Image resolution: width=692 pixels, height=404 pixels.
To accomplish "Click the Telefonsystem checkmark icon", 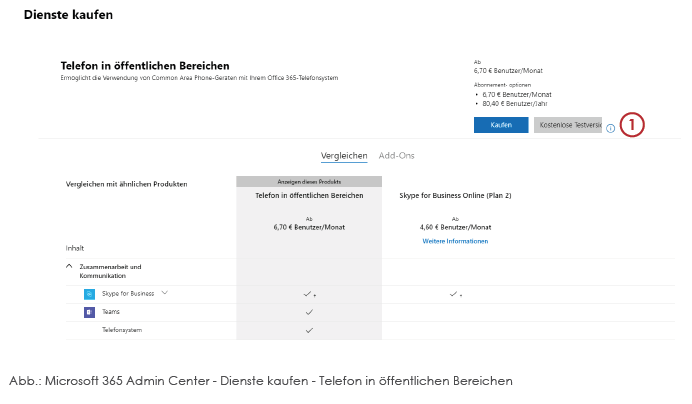I will (x=309, y=330).
